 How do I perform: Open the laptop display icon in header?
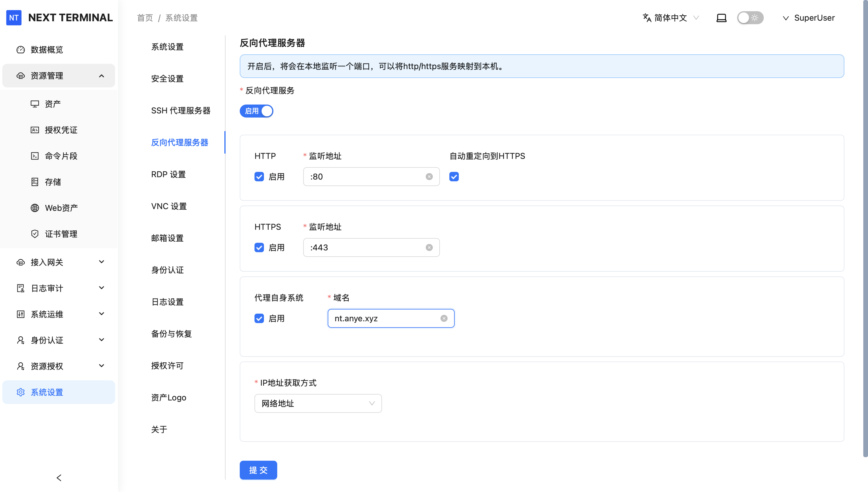(x=721, y=18)
